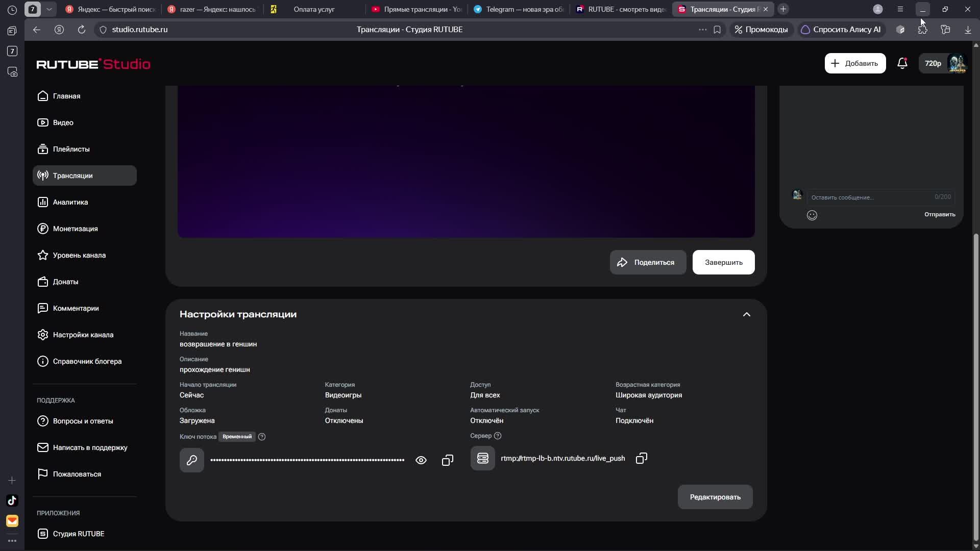Click the Уровень канала star icon

pyautogui.click(x=43, y=255)
